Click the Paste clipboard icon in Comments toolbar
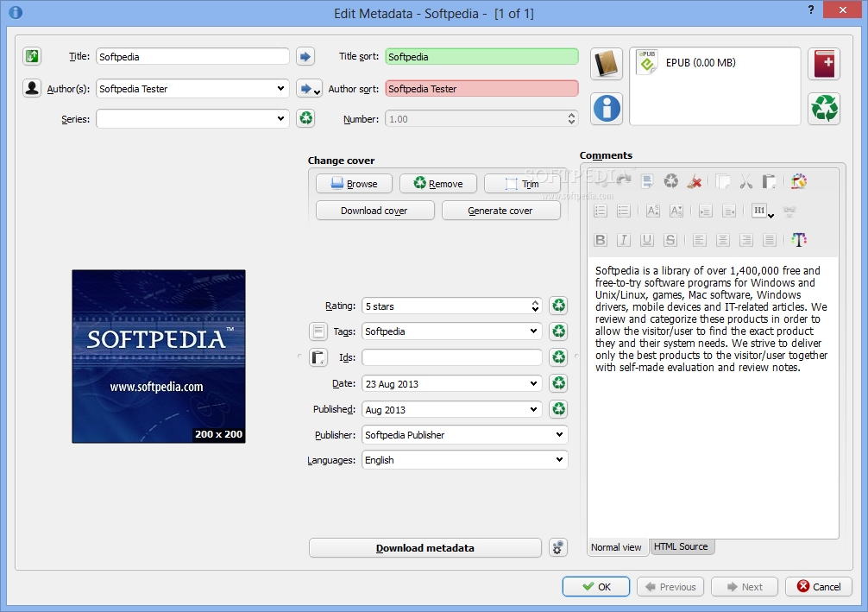This screenshot has width=868, height=612. [x=769, y=181]
